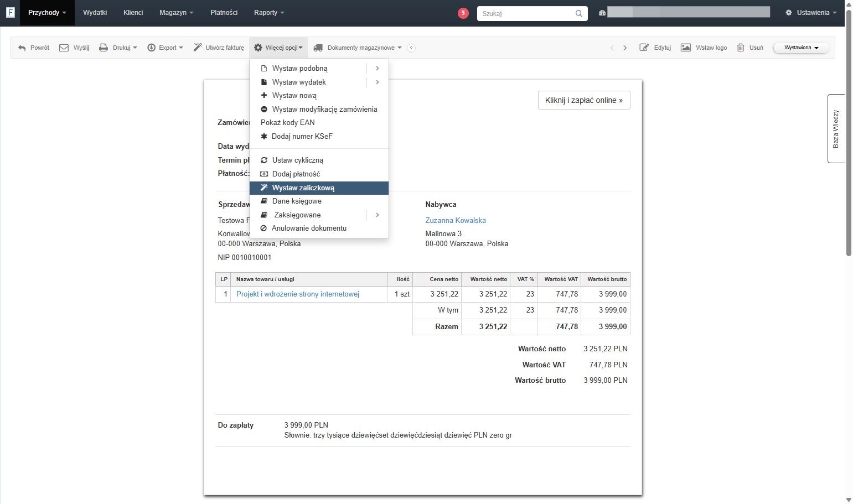The image size is (853, 504).
Task: Choose Anulowanie dokumentu menu entry
Action: click(x=319, y=228)
